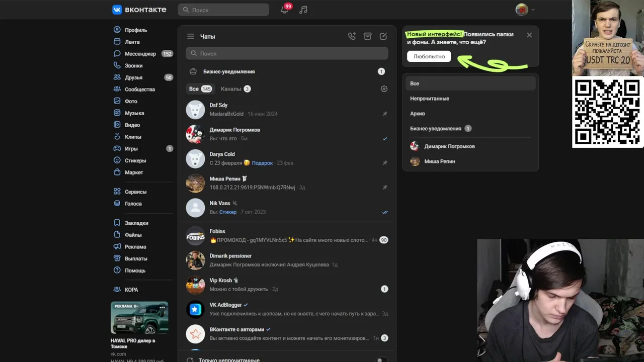Viewport: 644px width, 362px height.
Task: Open Vip Krosh chat
Action: (x=287, y=285)
